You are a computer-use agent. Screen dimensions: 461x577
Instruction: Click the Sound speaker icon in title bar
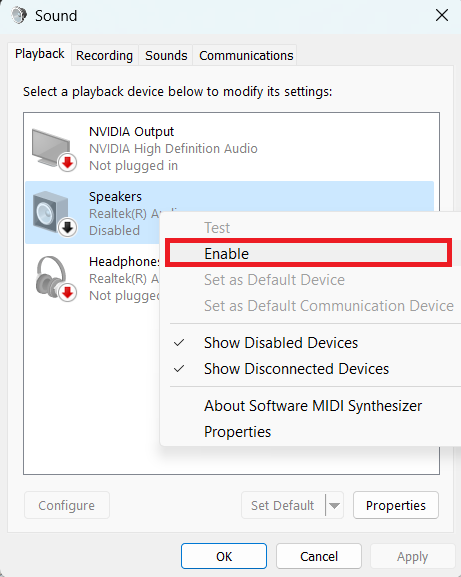[x=18, y=15]
